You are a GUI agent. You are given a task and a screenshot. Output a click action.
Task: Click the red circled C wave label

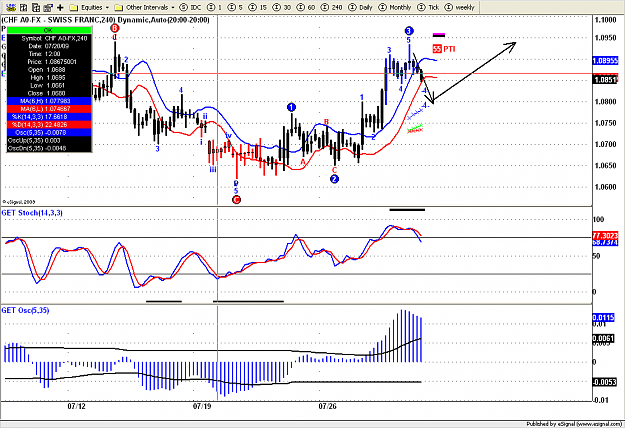coord(236,200)
